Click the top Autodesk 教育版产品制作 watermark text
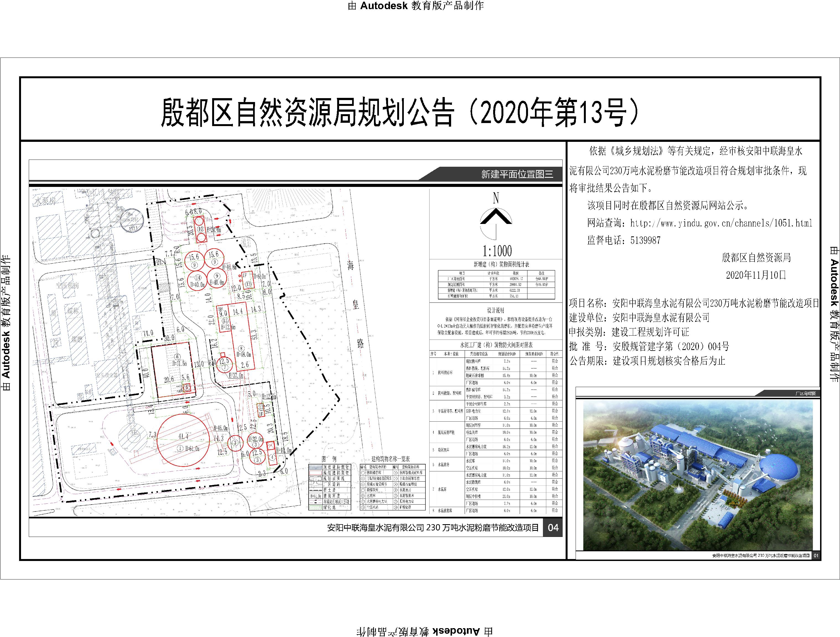 pos(416,6)
